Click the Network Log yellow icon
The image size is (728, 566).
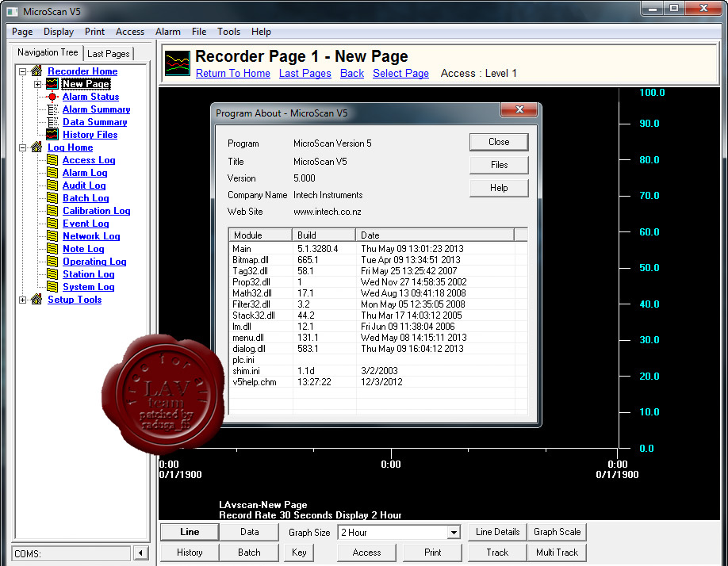52,236
